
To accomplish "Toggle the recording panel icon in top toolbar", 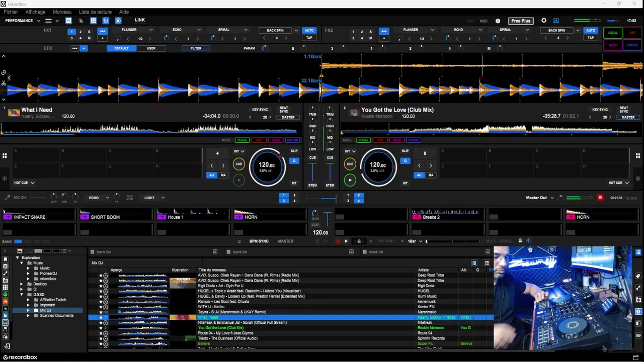I will [118, 21].
